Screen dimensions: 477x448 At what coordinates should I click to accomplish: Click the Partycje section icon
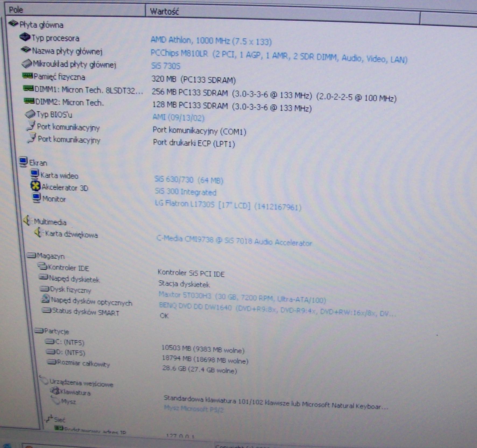pos(39,331)
